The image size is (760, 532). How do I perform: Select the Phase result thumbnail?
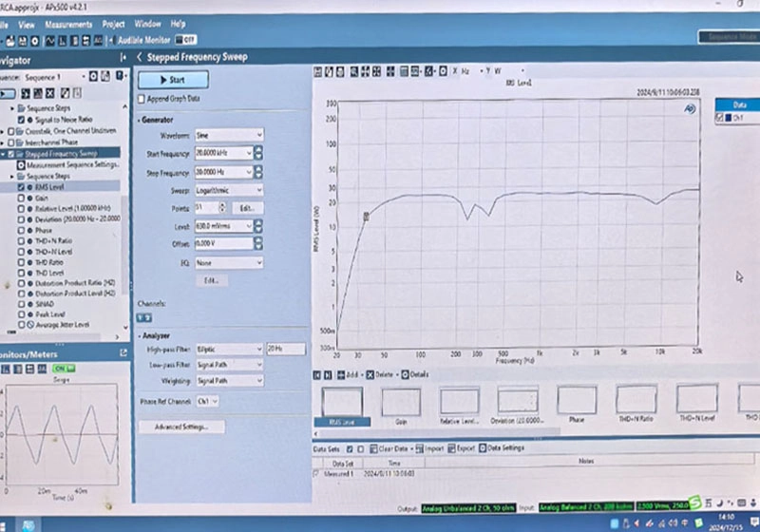(x=577, y=403)
